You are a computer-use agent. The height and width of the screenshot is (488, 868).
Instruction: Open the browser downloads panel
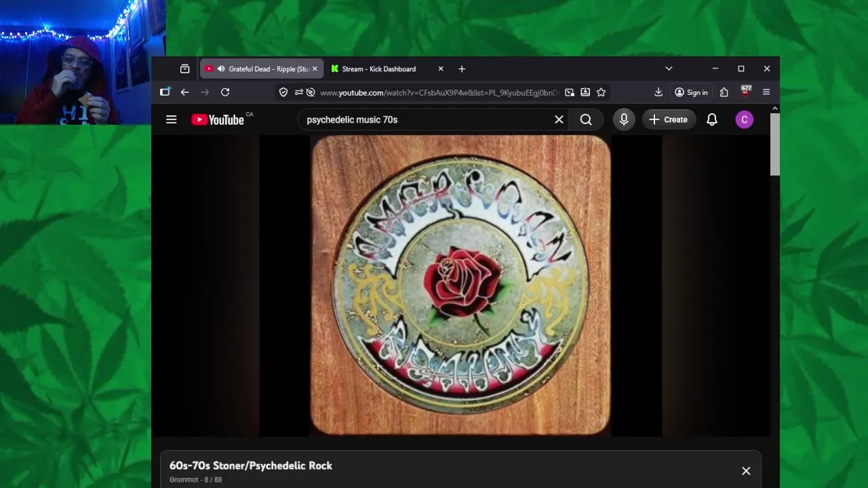[x=658, y=92]
